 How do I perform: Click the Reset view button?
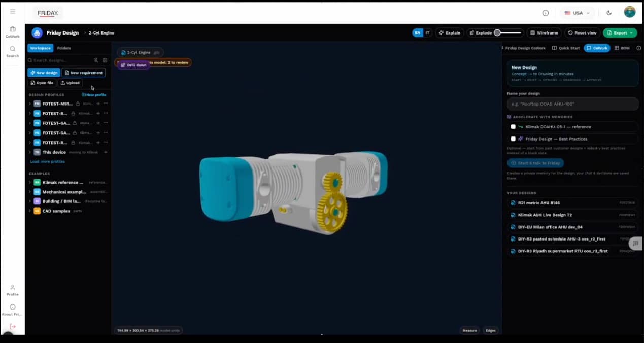[582, 33]
